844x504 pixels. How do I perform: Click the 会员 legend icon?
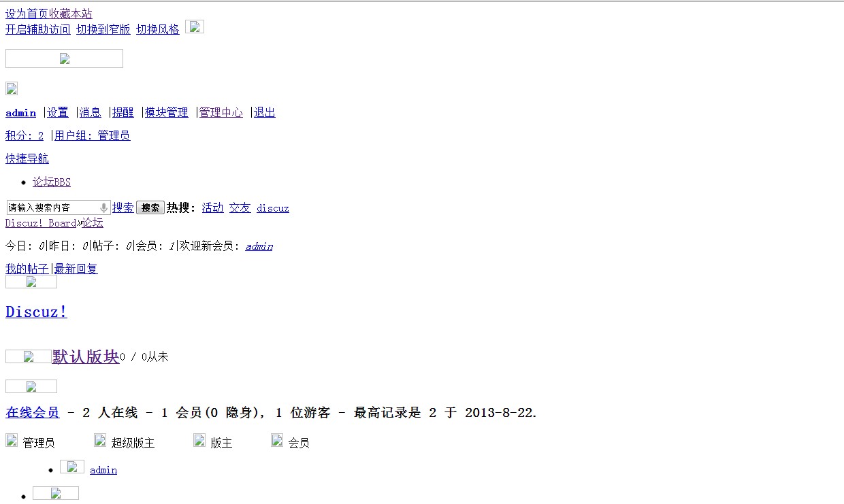click(x=277, y=440)
